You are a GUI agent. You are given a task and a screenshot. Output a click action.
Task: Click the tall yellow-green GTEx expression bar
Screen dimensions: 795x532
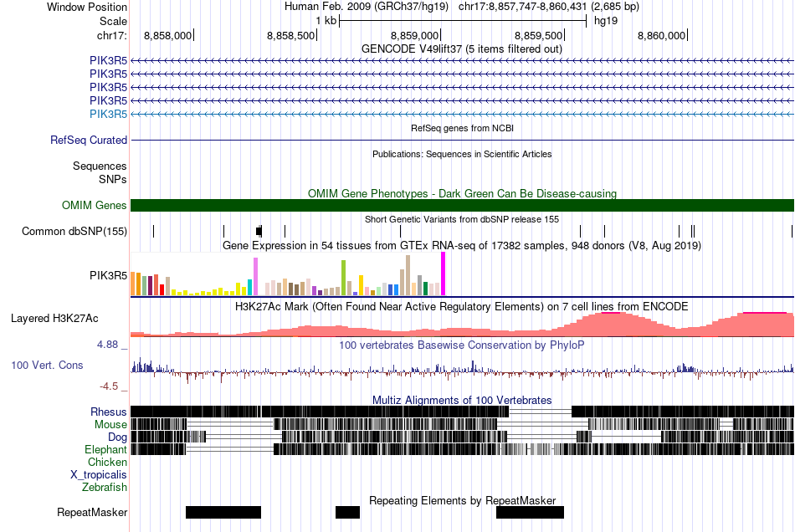[x=343, y=278]
